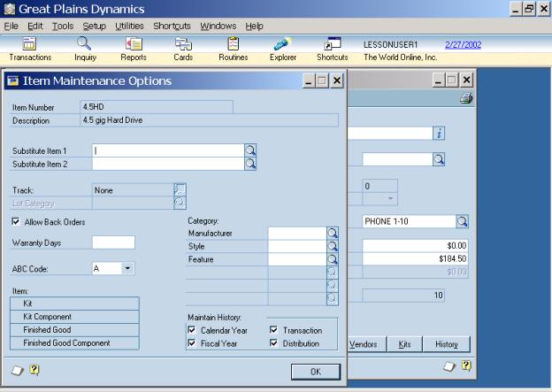The height and width of the screenshot is (392, 552).
Task: Click the info 'i' icon in back window
Action: tap(439, 134)
